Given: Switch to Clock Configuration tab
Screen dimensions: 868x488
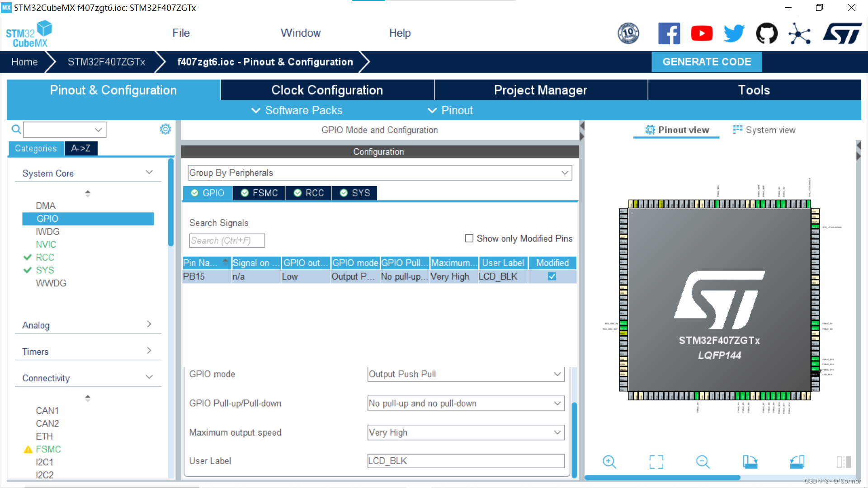Looking at the screenshot, I should tap(327, 90).
